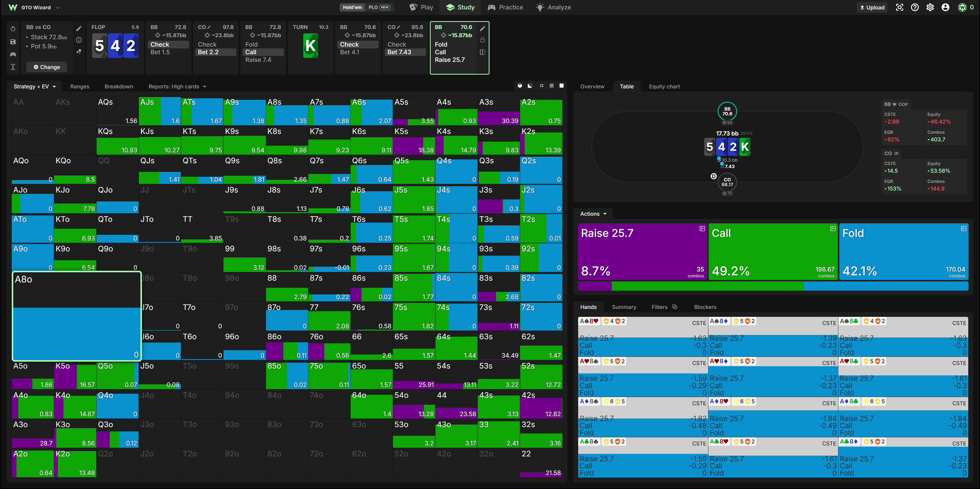Click the nodes icon under the spot info icon
Viewport: 980px width, 489px height.
(x=79, y=52)
